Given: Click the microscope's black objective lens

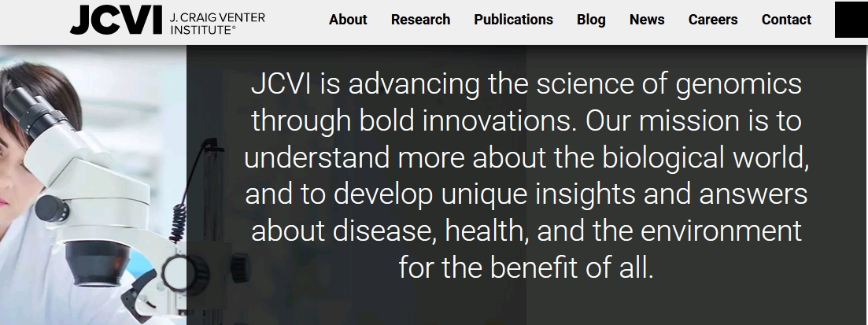Looking at the screenshot, I should (x=98, y=263).
